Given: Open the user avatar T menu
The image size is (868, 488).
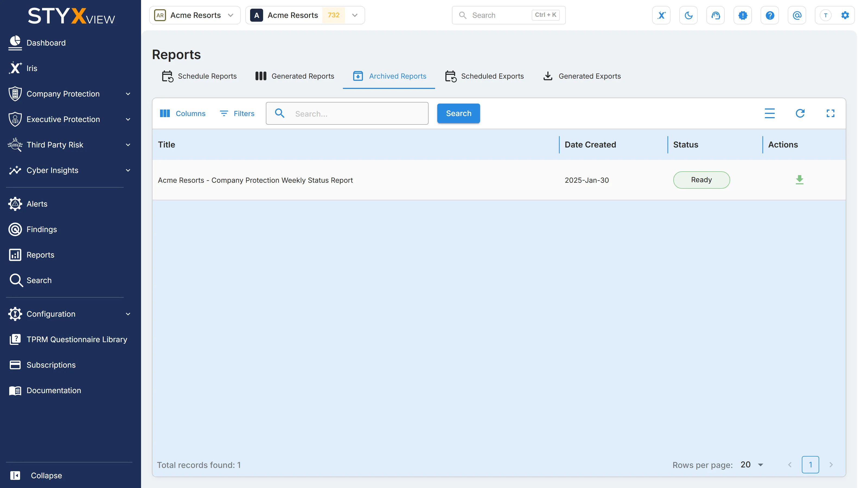Looking at the screenshot, I should pos(825,15).
